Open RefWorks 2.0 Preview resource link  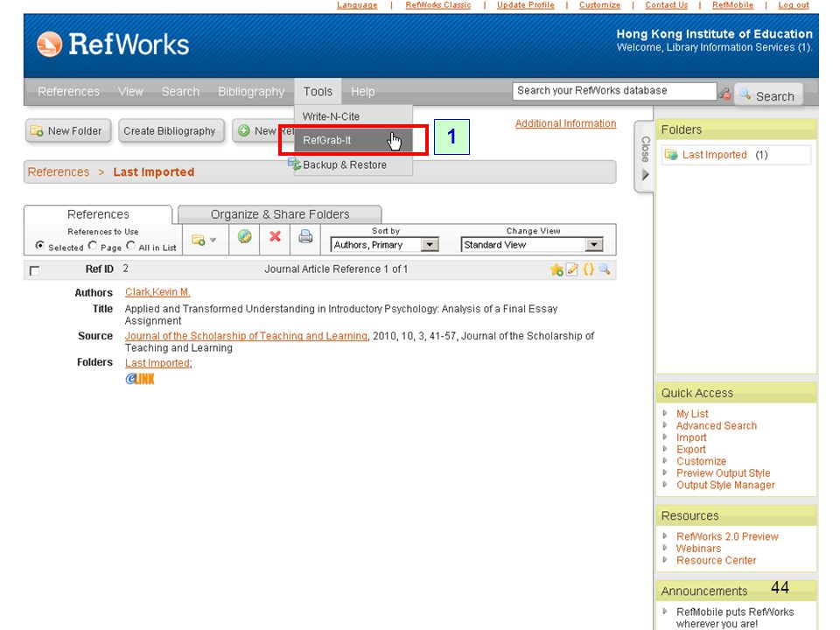click(x=727, y=536)
